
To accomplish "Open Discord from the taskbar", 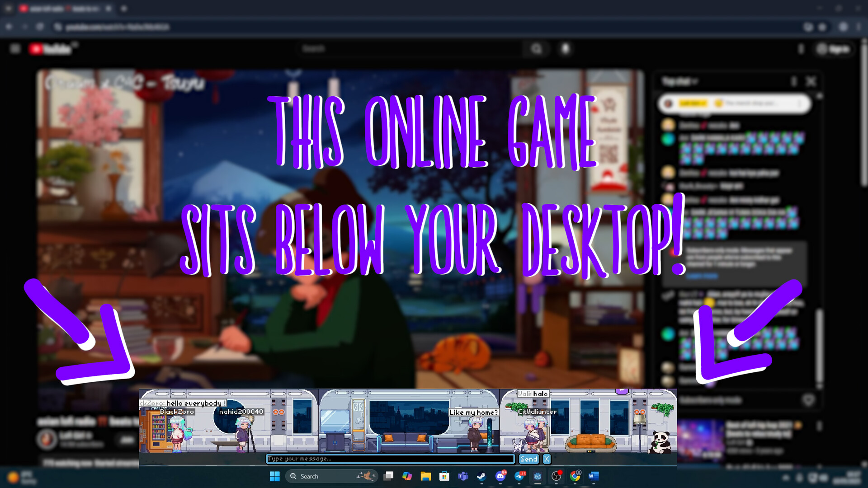I will coord(500,476).
